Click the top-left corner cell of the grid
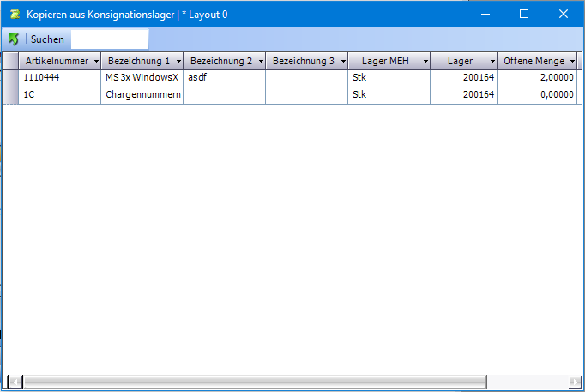The image size is (585, 392). [x=10, y=62]
